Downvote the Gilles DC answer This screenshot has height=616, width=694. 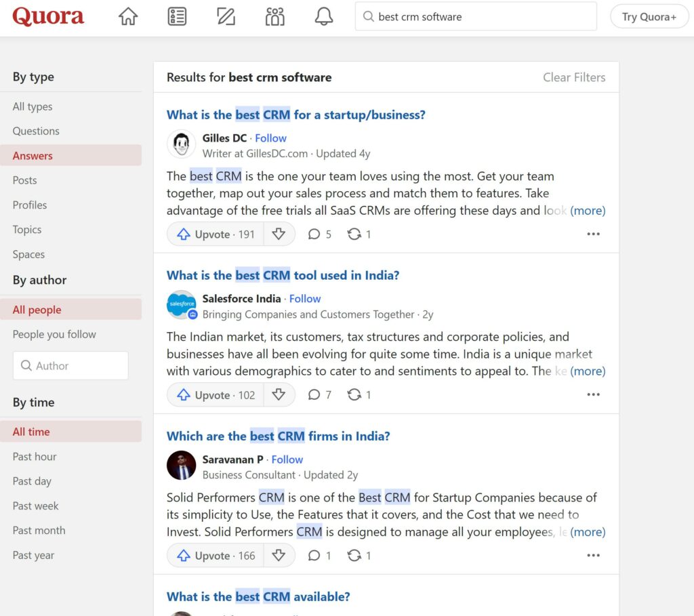279,234
